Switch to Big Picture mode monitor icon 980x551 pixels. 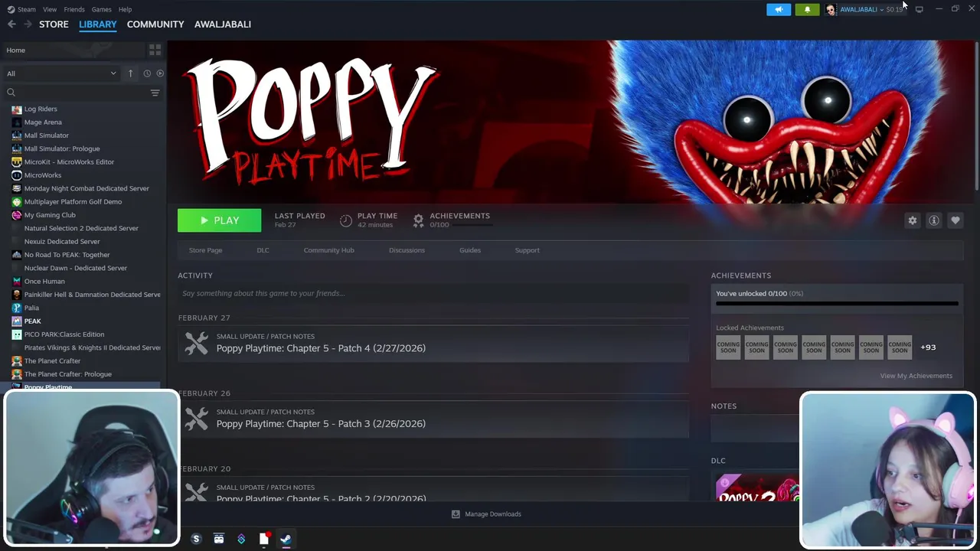click(x=920, y=9)
